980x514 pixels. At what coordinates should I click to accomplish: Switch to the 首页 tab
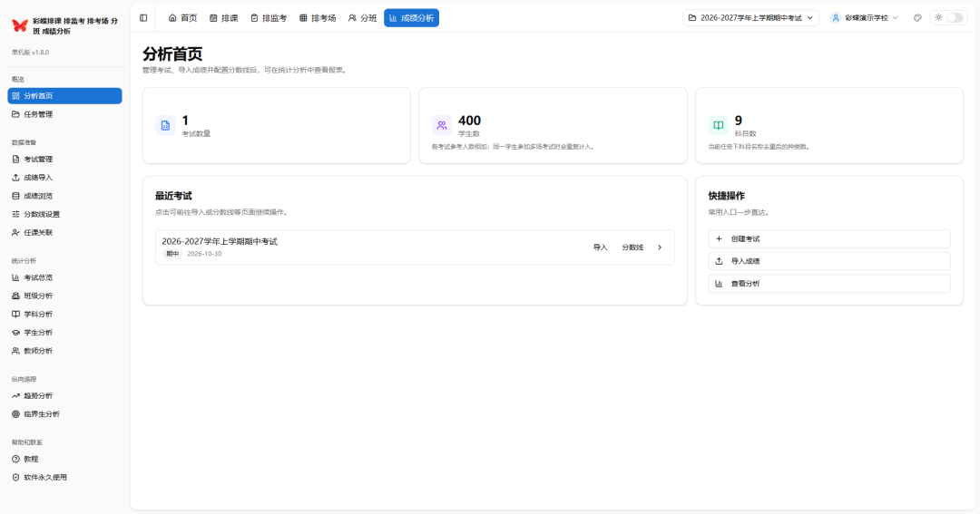(x=183, y=18)
